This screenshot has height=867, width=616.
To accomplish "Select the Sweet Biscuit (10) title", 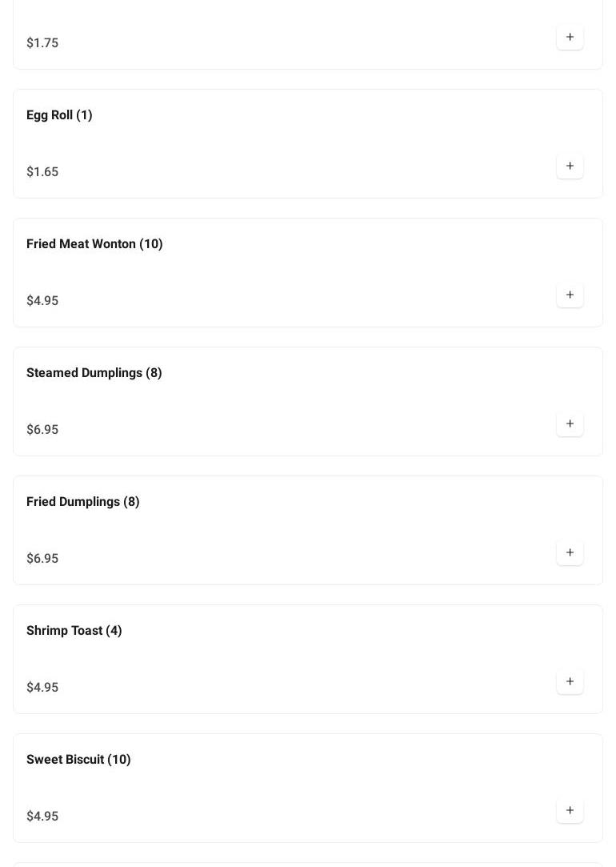I will point(78,760).
